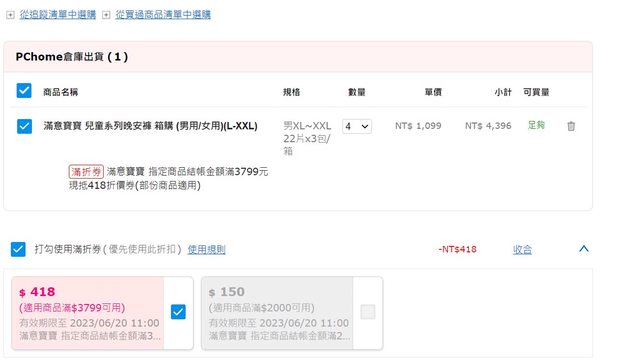Open the 從追蹤清單中選購 link
The image size is (640, 364).
[x=58, y=15]
